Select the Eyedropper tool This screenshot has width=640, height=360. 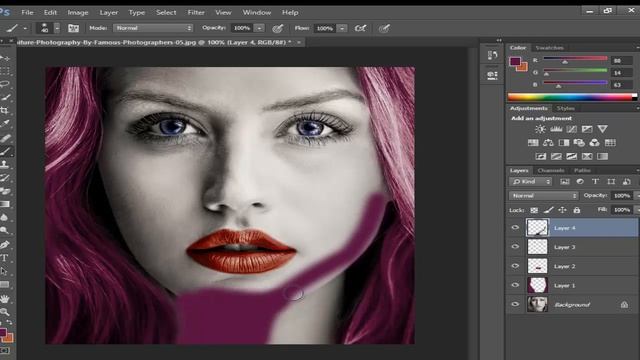point(5,123)
